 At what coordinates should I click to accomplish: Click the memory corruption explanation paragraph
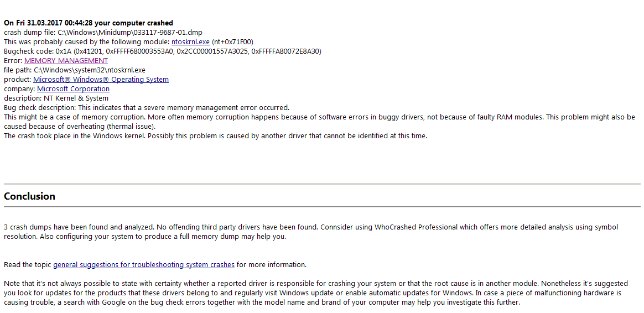[319, 118]
